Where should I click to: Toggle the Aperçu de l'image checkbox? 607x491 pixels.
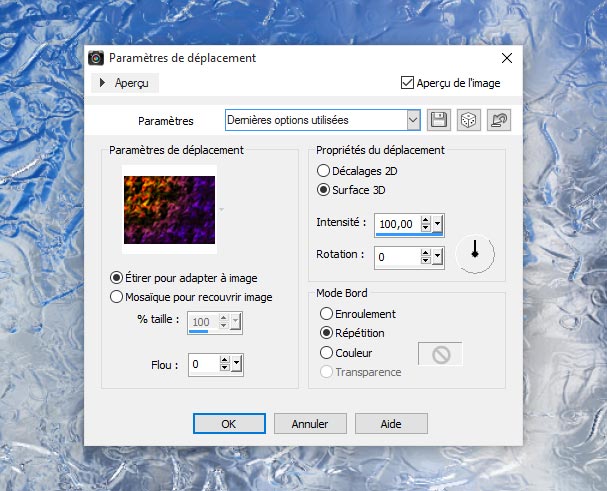tap(407, 83)
